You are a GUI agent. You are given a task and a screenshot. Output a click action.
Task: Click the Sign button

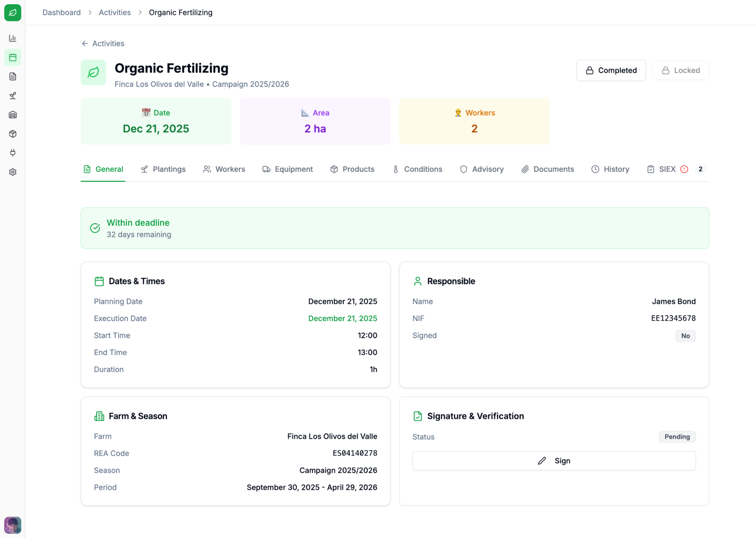pyautogui.click(x=554, y=461)
